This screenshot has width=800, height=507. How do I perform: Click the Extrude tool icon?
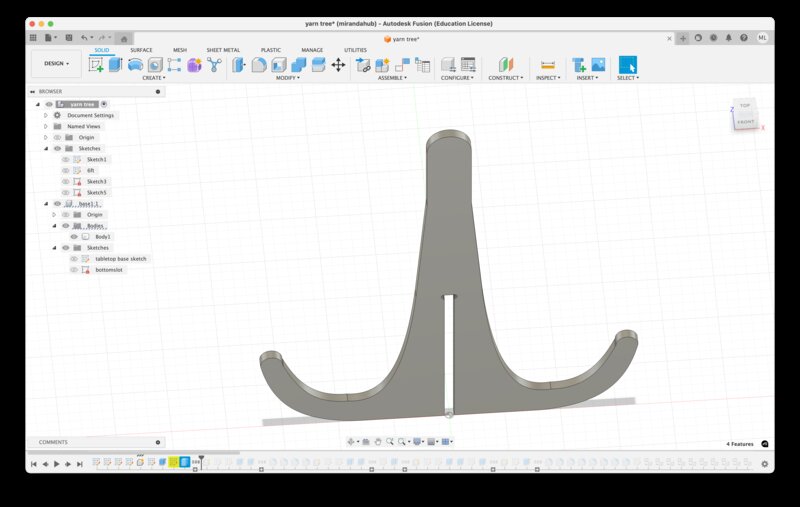115,65
